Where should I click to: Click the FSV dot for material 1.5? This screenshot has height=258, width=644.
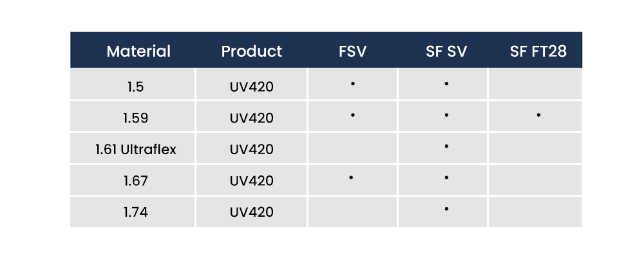click(x=353, y=84)
